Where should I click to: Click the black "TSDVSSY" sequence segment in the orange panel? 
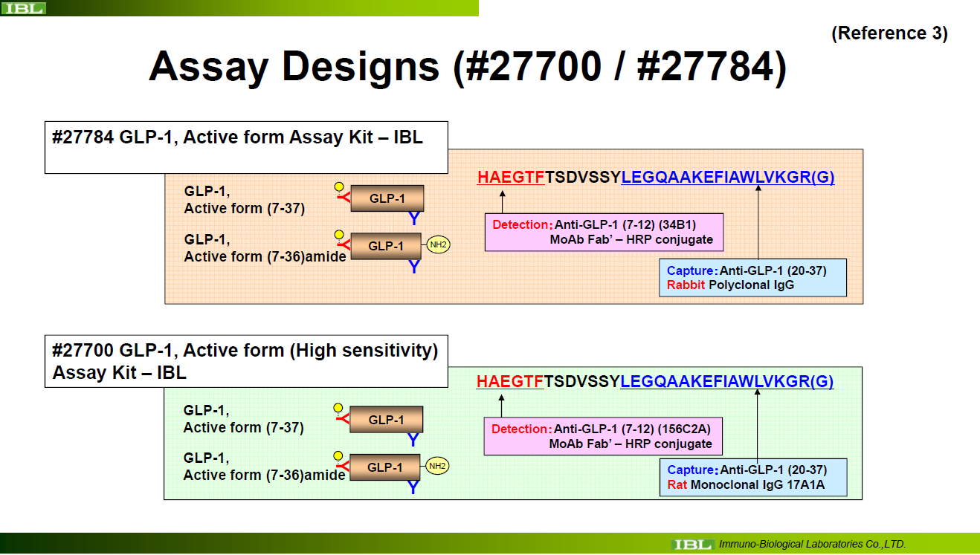point(584,178)
